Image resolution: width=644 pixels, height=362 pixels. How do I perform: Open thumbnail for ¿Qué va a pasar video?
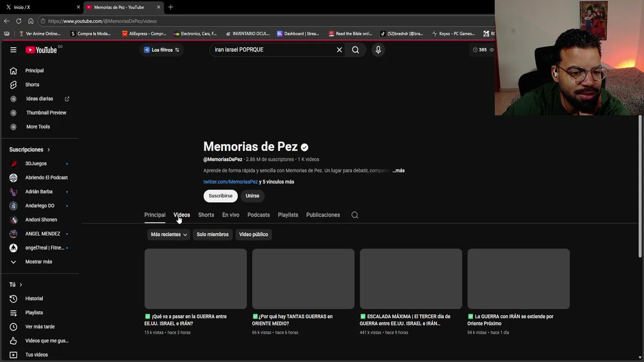[x=196, y=279]
